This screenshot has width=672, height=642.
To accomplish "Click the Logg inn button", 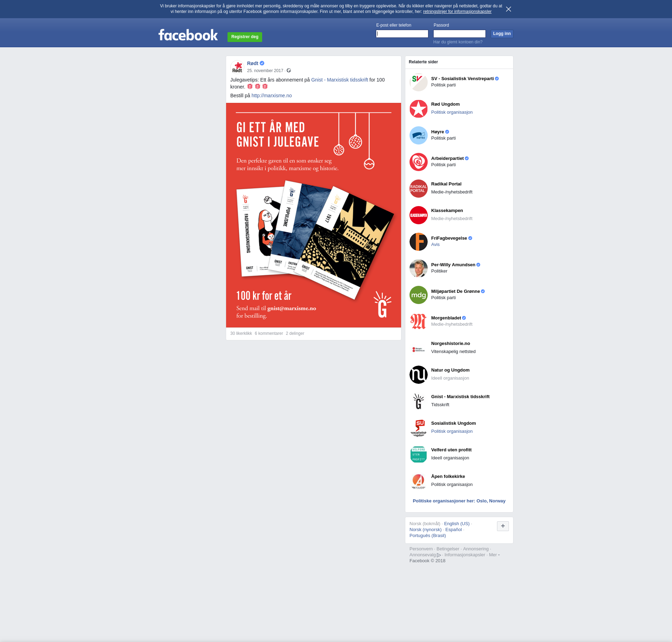I will pos(502,34).
